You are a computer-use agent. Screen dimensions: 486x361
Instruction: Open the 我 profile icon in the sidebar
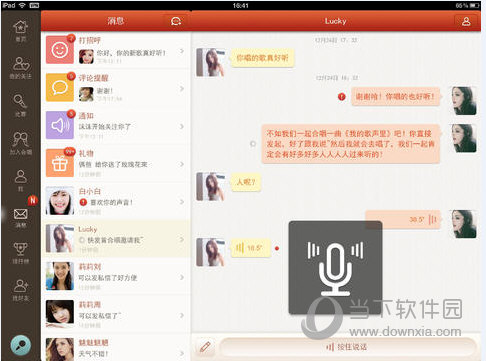pos(21,177)
